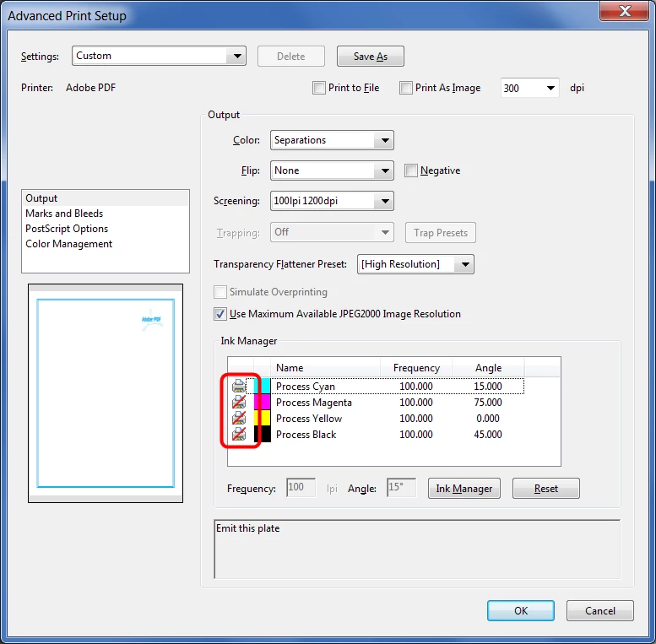Click the 15.000 angle value for Cyan
Viewport: 656px width, 644px height.
[x=488, y=387]
